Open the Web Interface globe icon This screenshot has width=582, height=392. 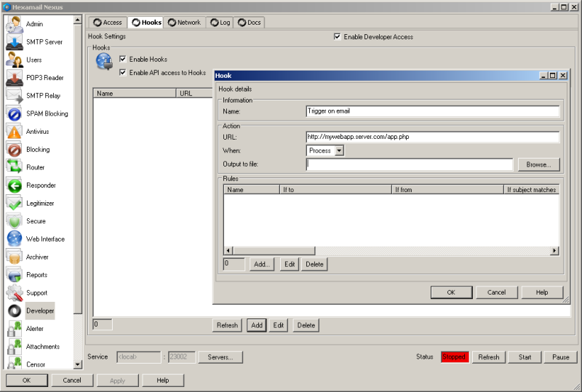(15, 239)
